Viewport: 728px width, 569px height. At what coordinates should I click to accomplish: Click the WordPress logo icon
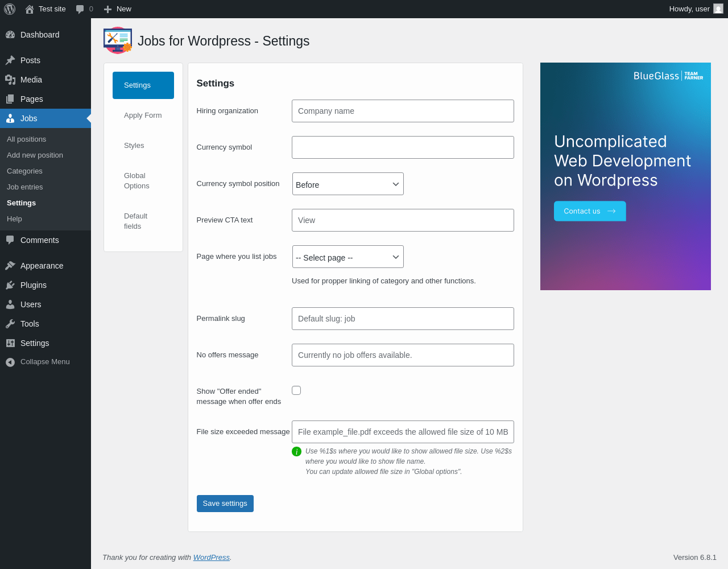[x=10, y=9]
